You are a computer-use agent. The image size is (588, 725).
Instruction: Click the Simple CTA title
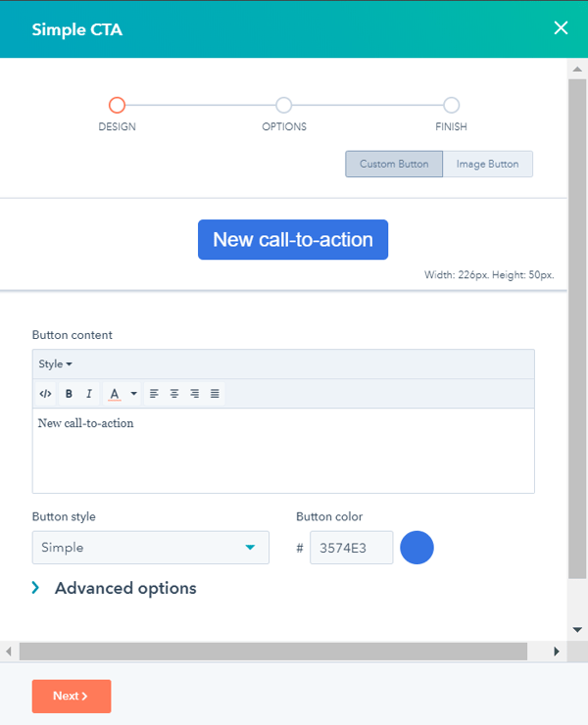pyautogui.click(x=76, y=29)
